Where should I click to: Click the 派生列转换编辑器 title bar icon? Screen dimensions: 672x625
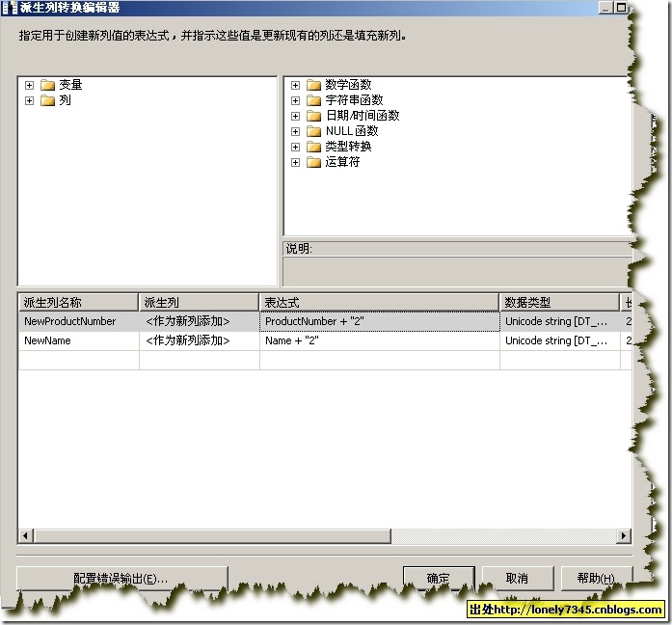10,8
